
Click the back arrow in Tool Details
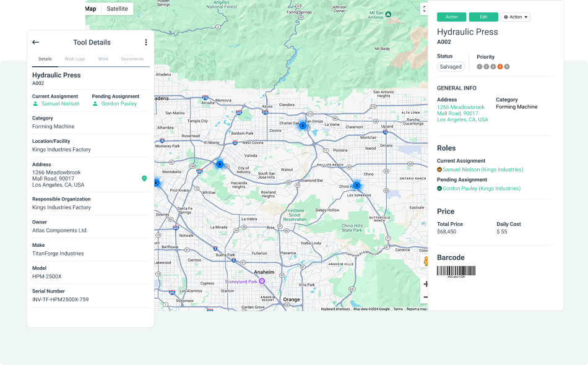click(x=35, y=43)
